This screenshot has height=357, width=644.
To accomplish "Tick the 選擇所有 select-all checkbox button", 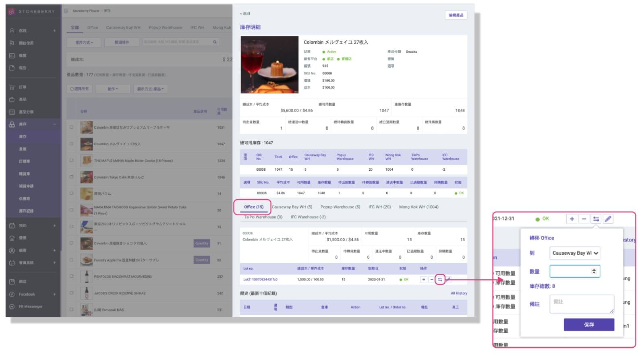I will (80, 89).
